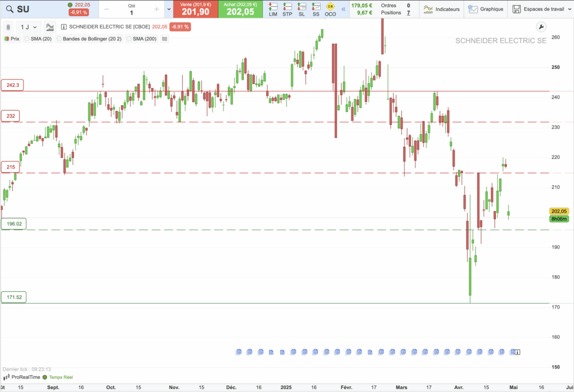Choose the OCO order type icon
Viewport: 574px width, 392px height.
coord(330,9)
